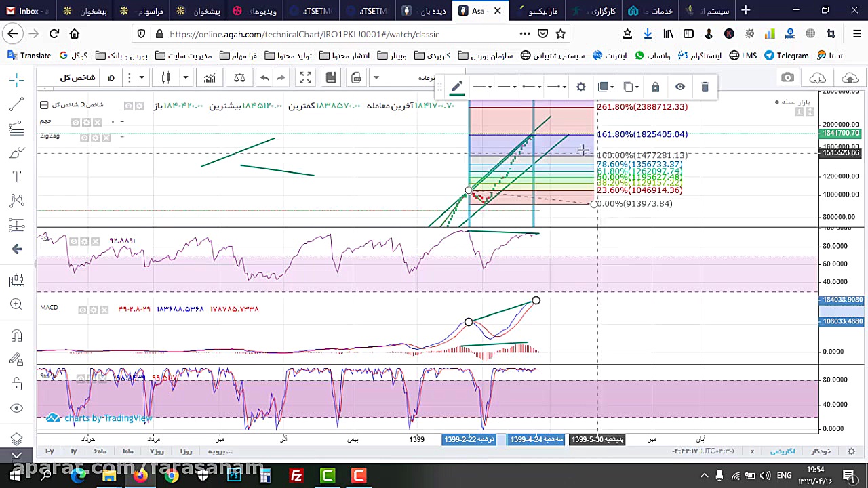Delete the selected drawing with trash icon
The width and height of the screenshot is (868, 488).
click(705, 87)
